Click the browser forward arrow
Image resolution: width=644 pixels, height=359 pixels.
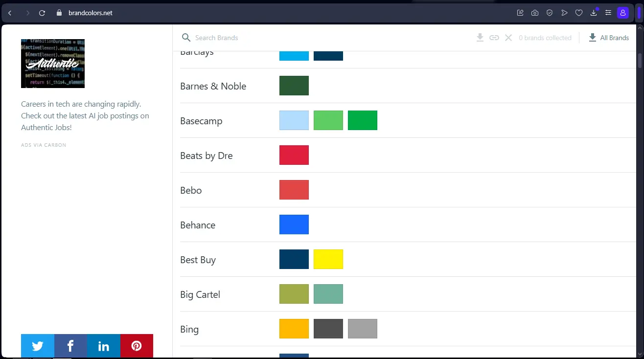27,13
